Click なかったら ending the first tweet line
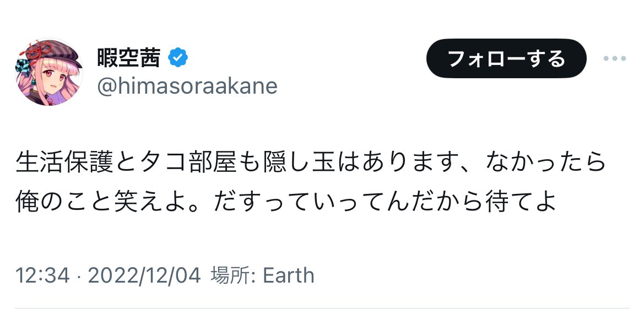 [x=546, y=163]
